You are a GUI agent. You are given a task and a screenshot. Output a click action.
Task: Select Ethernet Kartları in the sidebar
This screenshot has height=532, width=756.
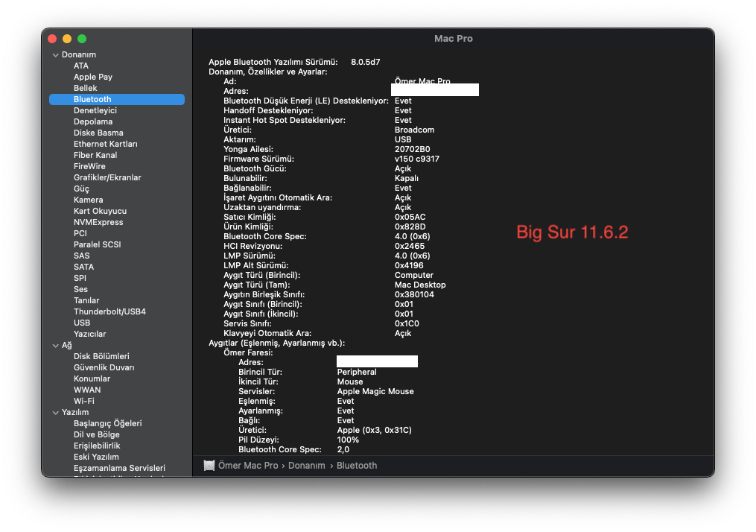[x=105, y=144]
